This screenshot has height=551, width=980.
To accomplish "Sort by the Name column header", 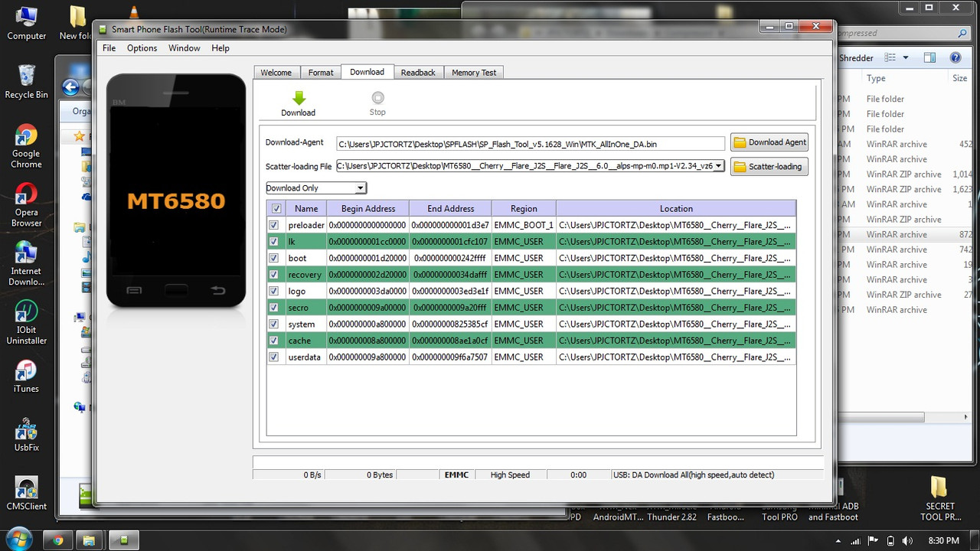I will 306,208.
